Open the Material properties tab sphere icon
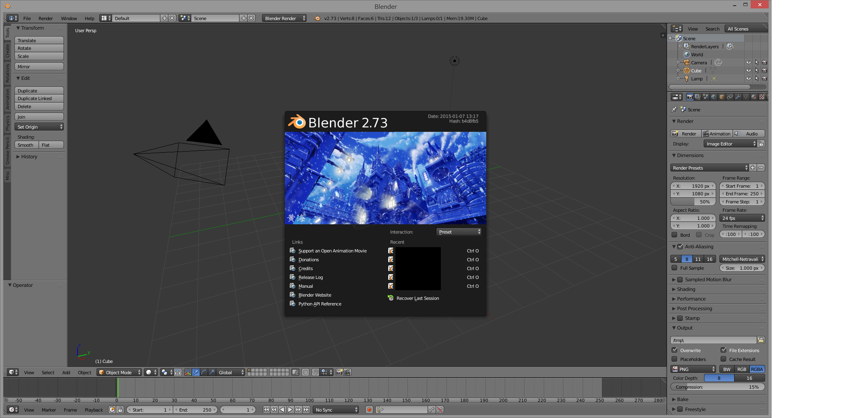This screenshot has width=868, height=418. pos(754,97)
